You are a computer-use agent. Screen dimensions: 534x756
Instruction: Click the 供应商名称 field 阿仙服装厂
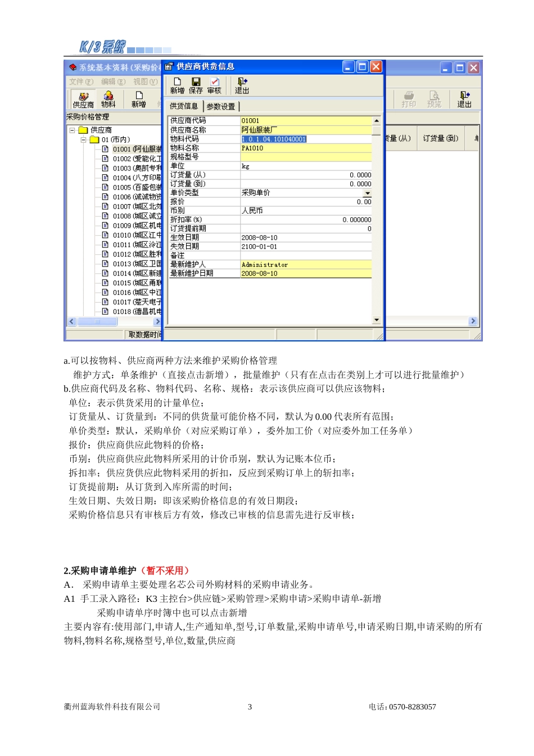pyautogui.click(x=306, y=130)
